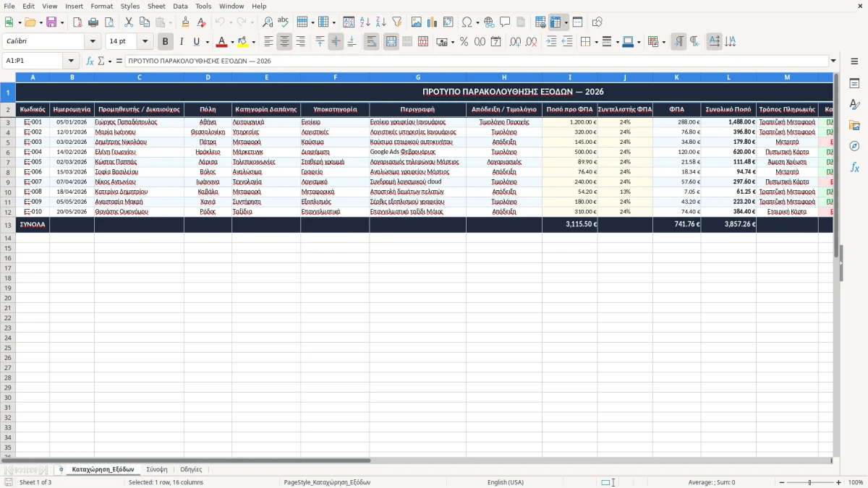Expand the Name Box dropdown
The image size is (868, 488).
(71, 61)
